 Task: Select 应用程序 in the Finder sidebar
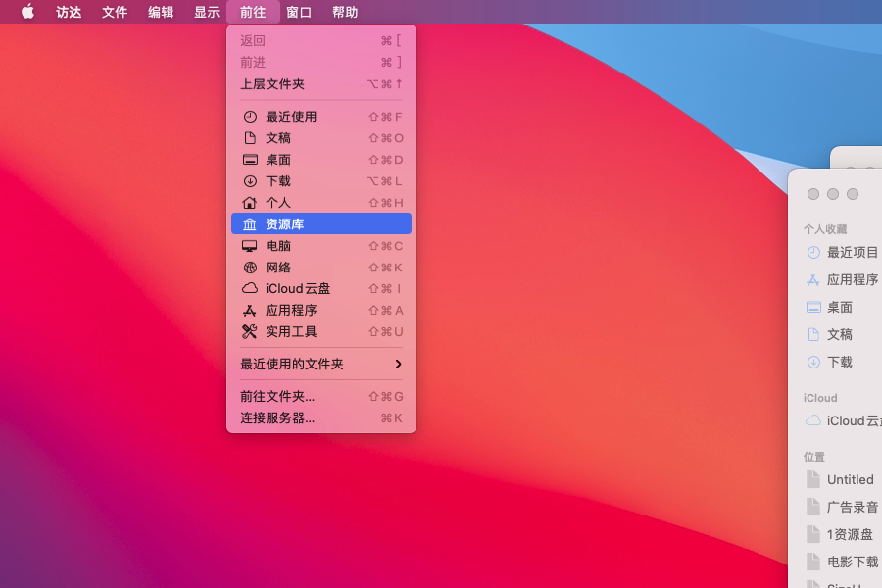click(849, 279)
